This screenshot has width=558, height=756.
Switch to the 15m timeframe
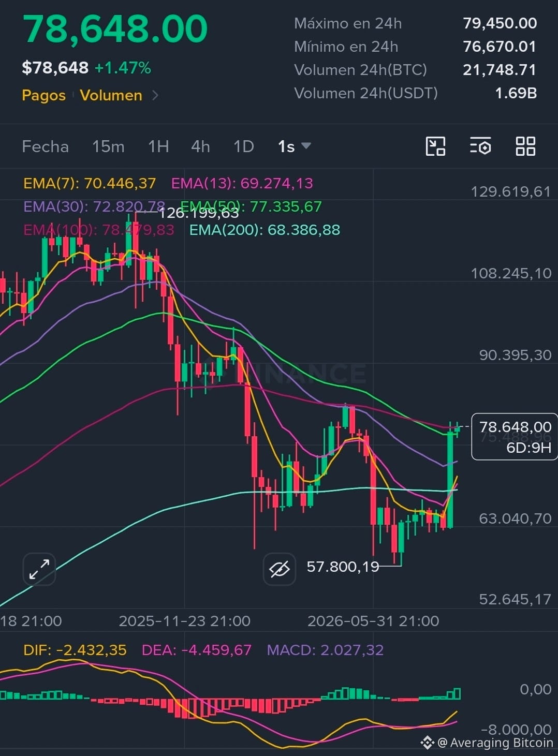pyautogui.click(x=108, y=146)
